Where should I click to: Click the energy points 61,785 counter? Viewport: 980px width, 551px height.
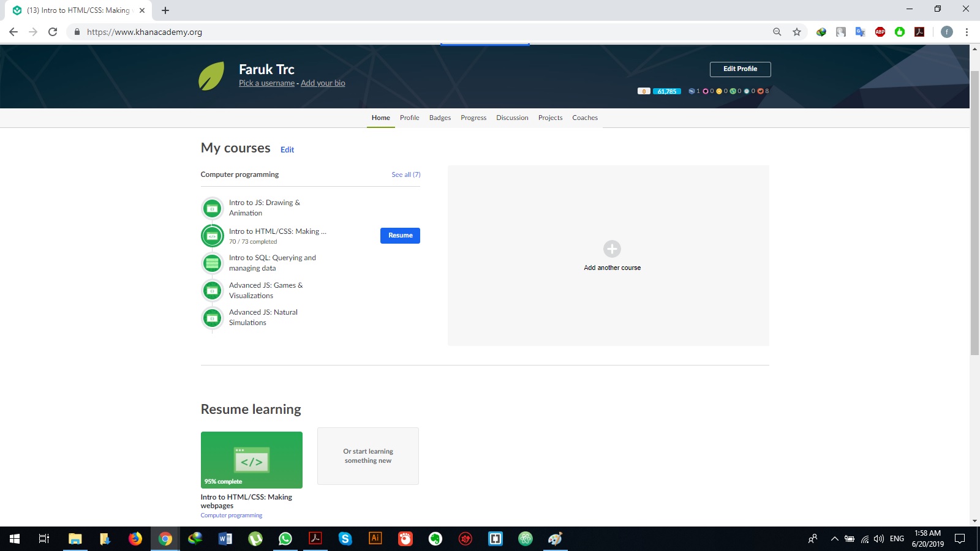click(x=667, y=91)
